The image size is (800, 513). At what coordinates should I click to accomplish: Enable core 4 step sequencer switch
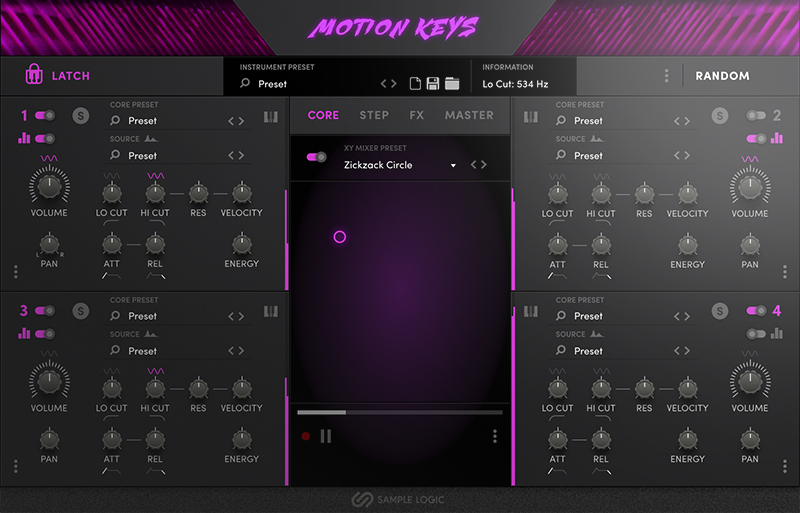point(756,334)
